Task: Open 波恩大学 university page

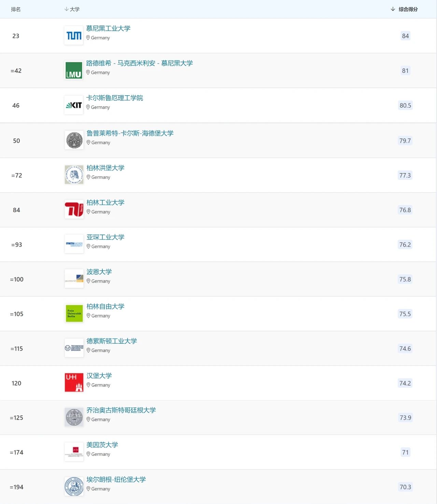Action: coord(99,272)
